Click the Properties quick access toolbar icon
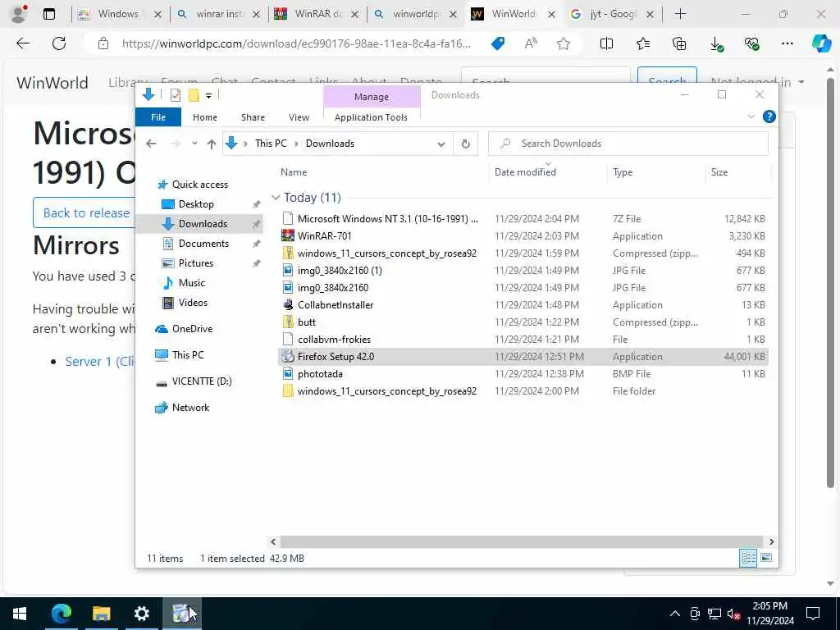Image resolution: width=840 pixels, height=630 pixels. pyautogui.click(x=176, y=95)
